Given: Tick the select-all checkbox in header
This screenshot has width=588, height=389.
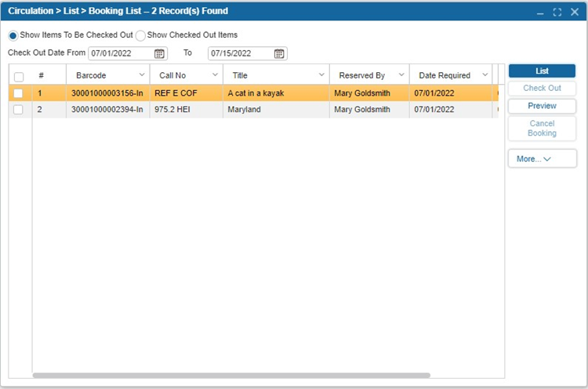Looking at the screenshot, I should tap(19, 77).
